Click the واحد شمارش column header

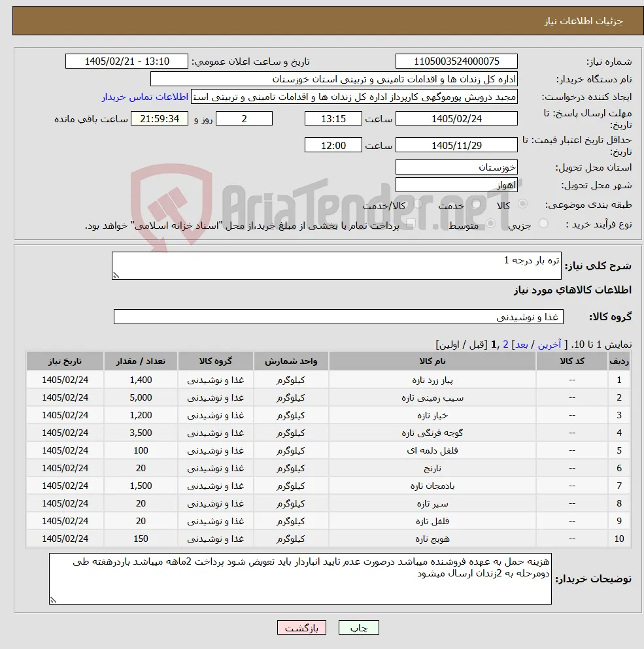[291, 361]
